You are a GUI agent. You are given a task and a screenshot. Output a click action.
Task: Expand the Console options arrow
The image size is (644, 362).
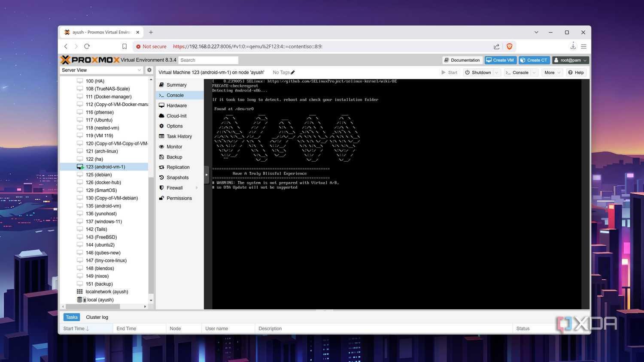535,72
